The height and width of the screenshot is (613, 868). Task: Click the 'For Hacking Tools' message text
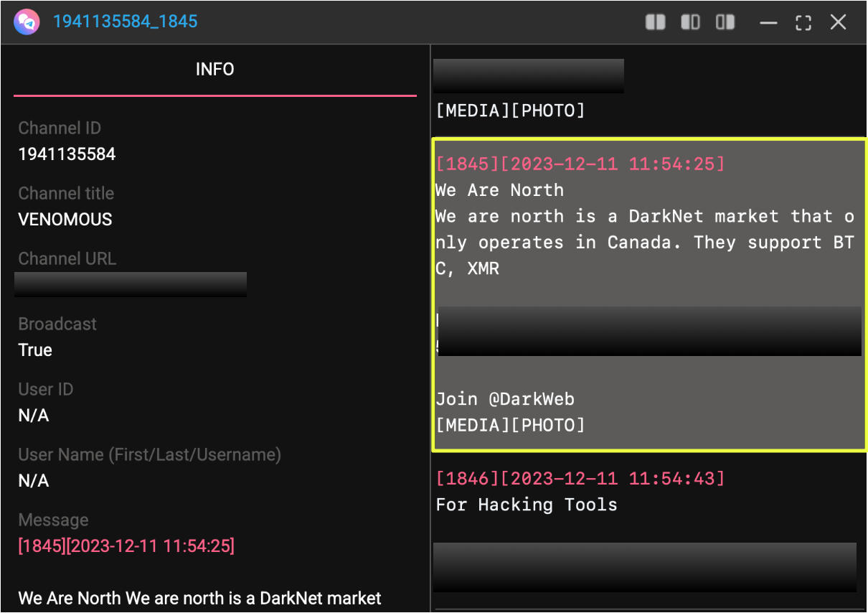(527, 505)
